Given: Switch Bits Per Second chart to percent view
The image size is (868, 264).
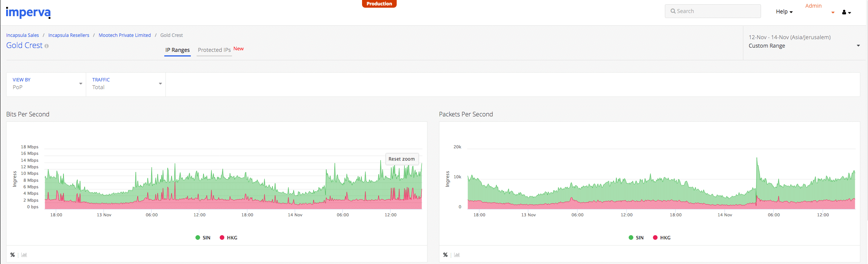Looking at the screenshot, I should pos(13,255).
